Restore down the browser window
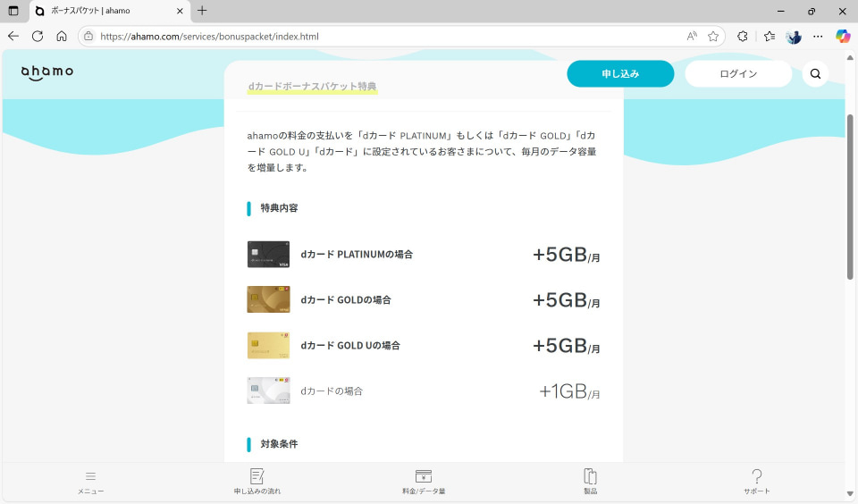The height and width of the screenshot is (504, 858). [x=812, y=11]
